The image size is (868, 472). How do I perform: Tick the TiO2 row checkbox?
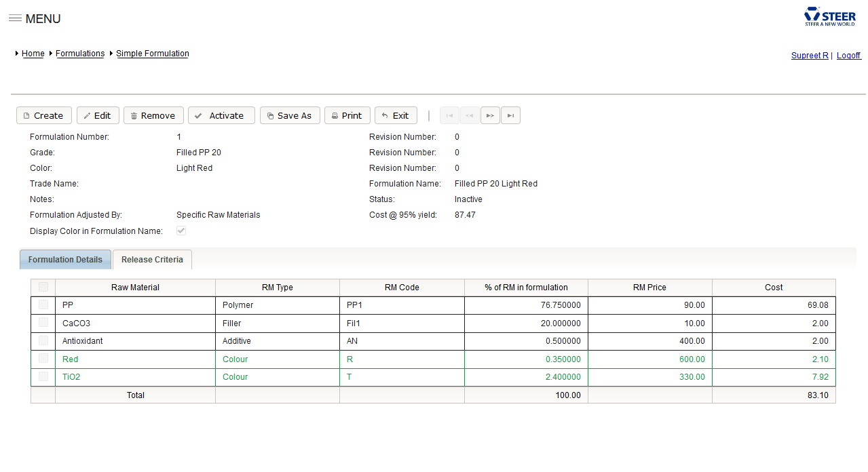tap(43, 376)
